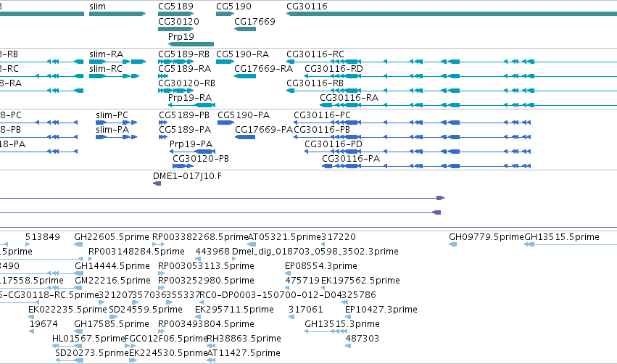Open transcript CG5189-RB
Screen dimensions: 617x364
183,54
